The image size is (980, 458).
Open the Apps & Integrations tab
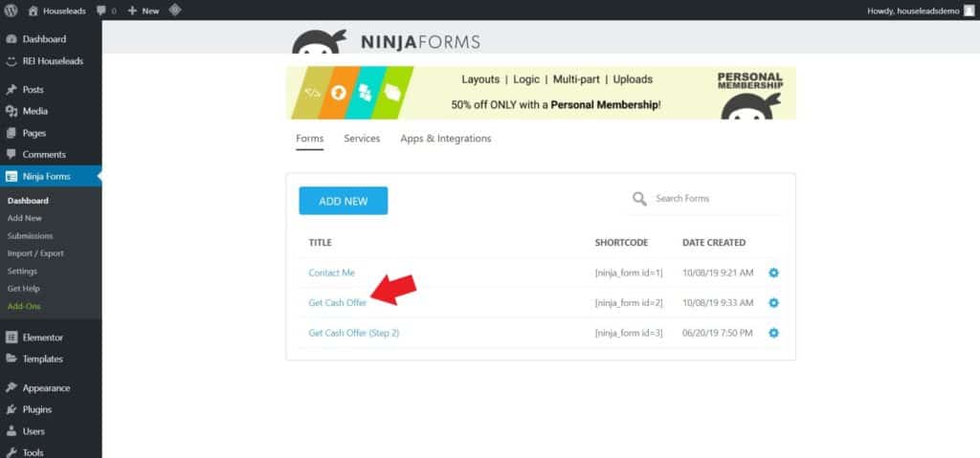[x=446, y=139]
